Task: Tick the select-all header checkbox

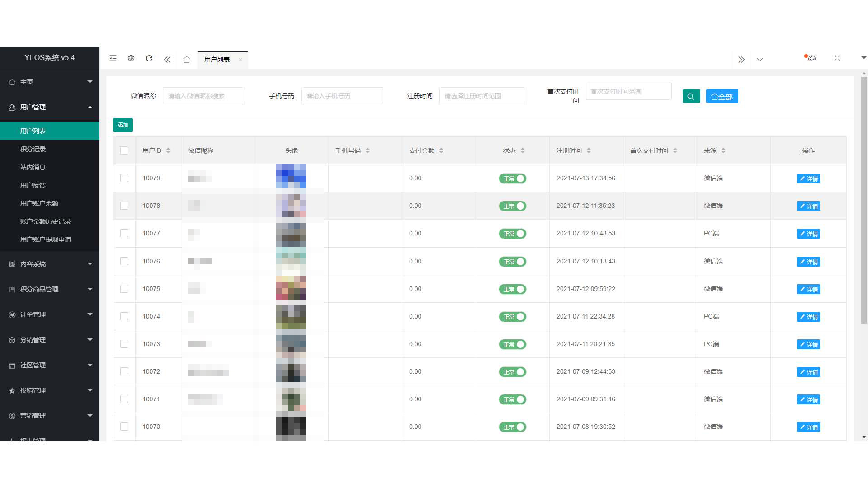Action: (124, 150)
